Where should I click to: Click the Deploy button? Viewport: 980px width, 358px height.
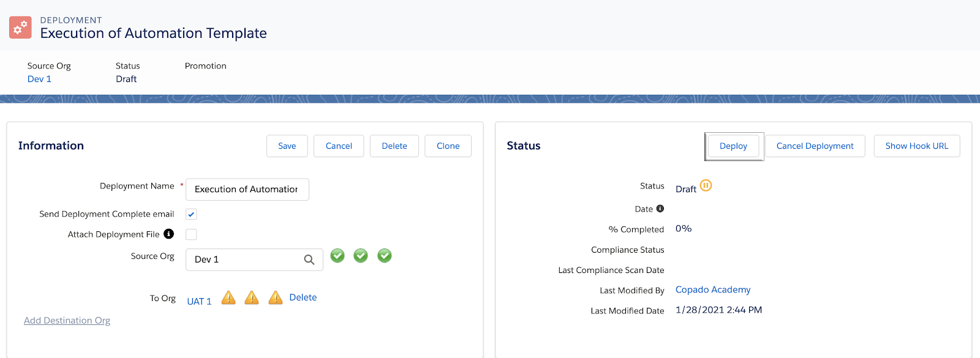[x=734, y=146]
